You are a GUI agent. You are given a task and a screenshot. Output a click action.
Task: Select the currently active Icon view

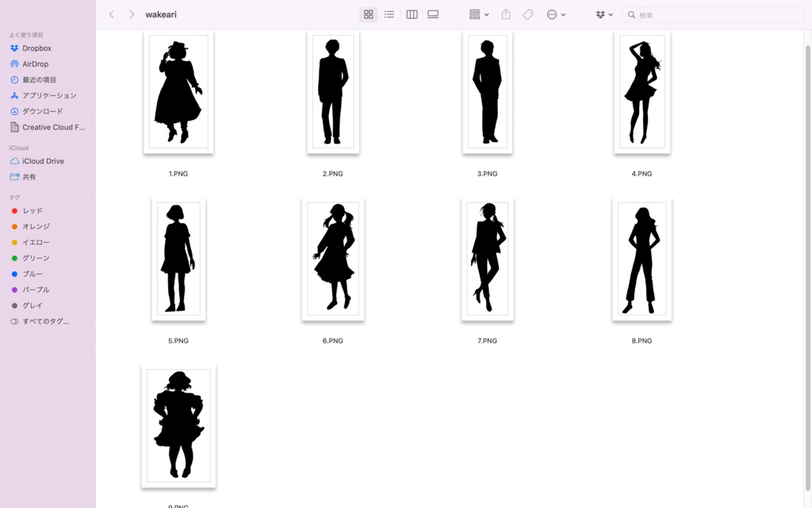tap(367, 13)
